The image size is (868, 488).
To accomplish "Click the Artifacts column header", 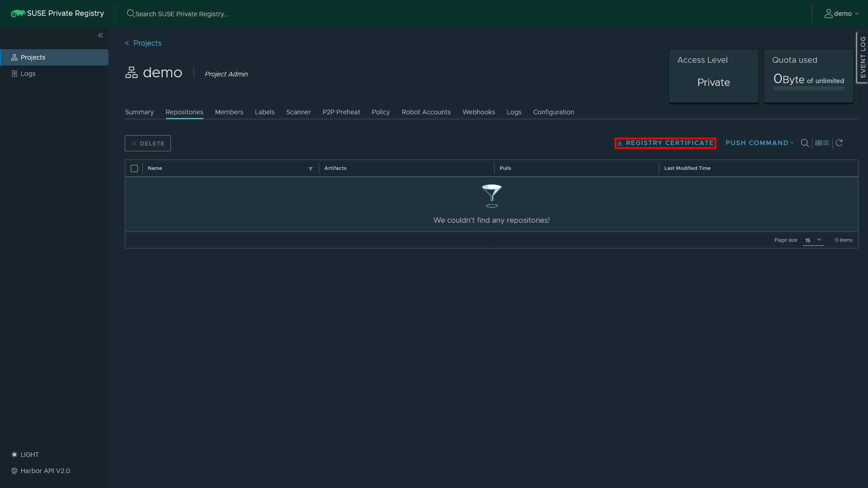I will point(335,168).
